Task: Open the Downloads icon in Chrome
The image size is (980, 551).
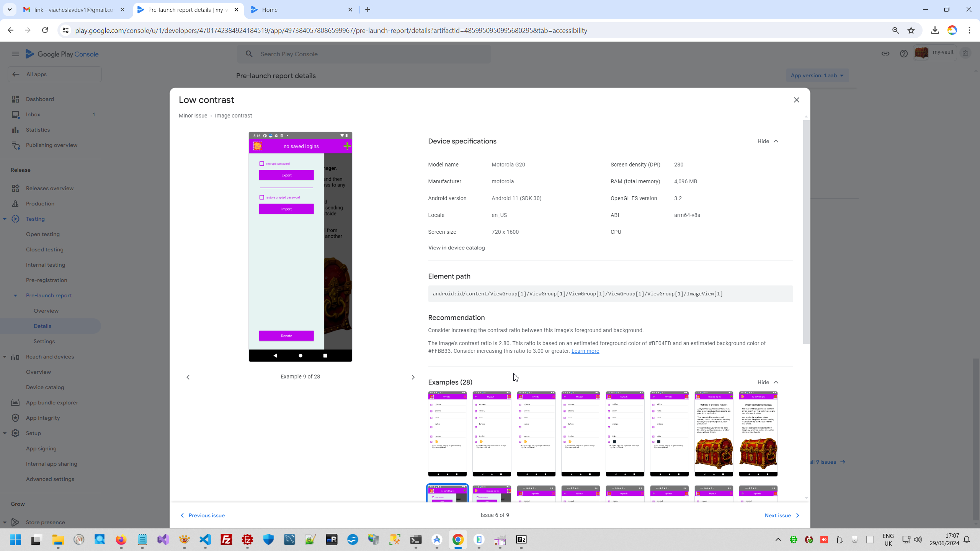Action: [x=935, y=31]
